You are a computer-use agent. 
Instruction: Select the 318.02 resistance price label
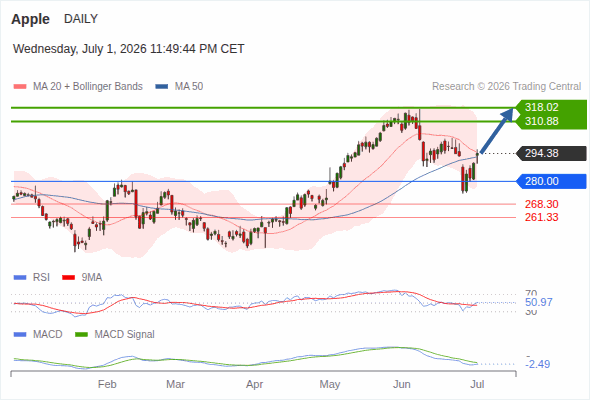[542, 107]
